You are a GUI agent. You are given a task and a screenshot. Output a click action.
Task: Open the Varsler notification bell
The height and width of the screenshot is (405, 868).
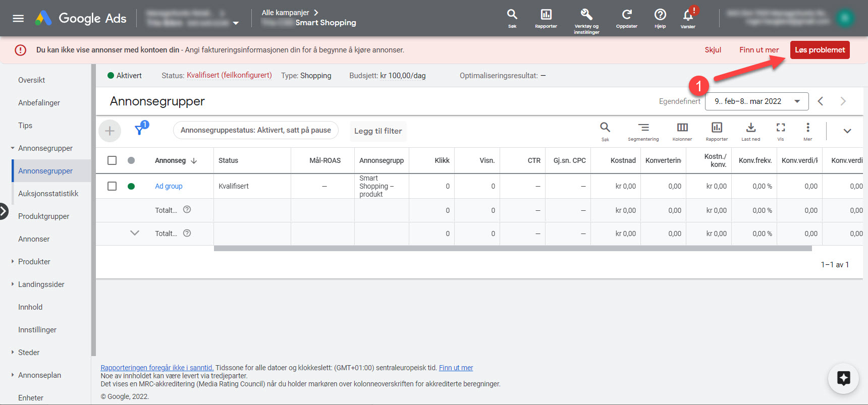pos(688,19)
